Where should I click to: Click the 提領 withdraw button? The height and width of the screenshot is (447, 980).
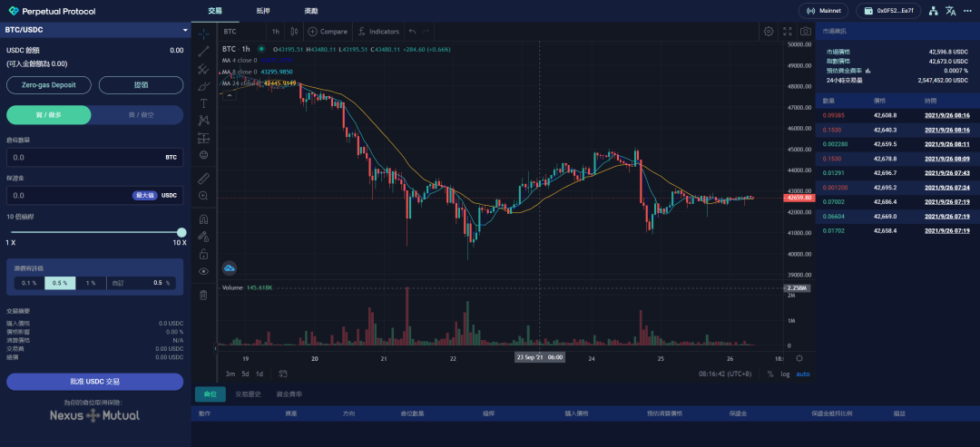point(142,85)
